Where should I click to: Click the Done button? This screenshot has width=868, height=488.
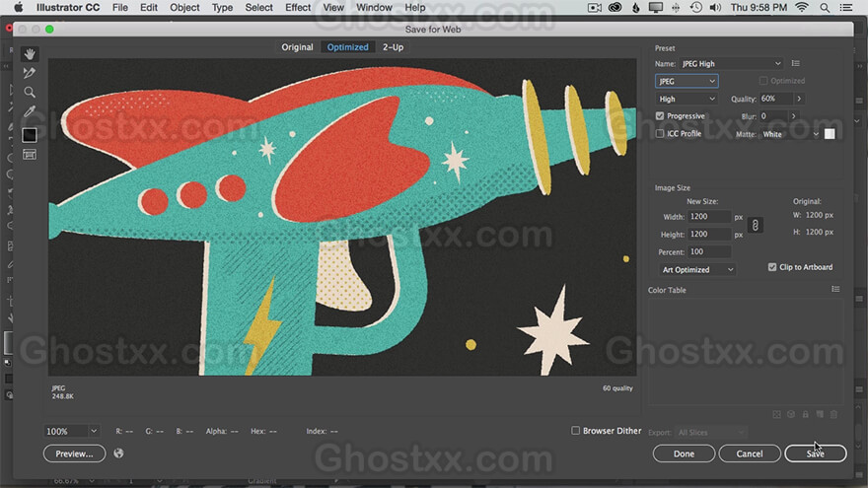pyautogui.click(x=684, y=453)
